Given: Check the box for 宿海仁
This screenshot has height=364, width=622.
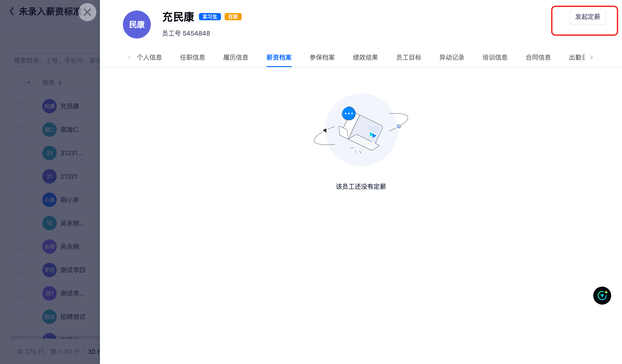Looking at the screenshot, I should [21, 130].
